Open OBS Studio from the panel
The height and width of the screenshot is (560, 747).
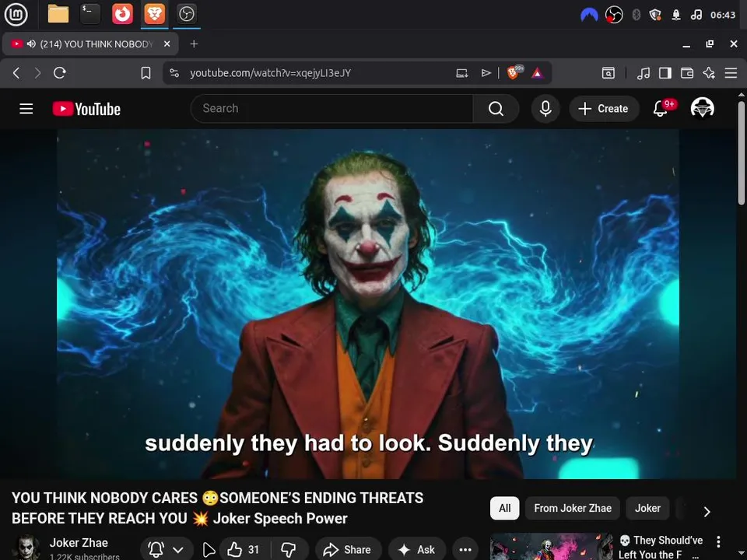coord(186,14)
